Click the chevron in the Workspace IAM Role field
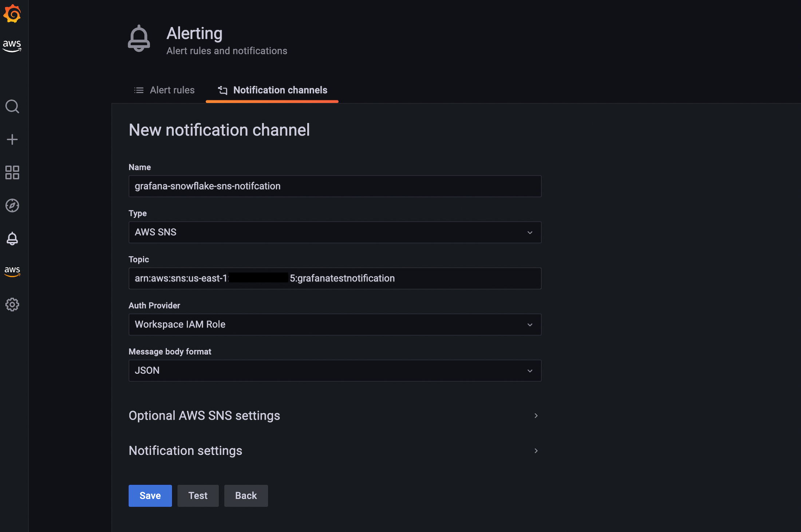 click(x=530, y=325)
